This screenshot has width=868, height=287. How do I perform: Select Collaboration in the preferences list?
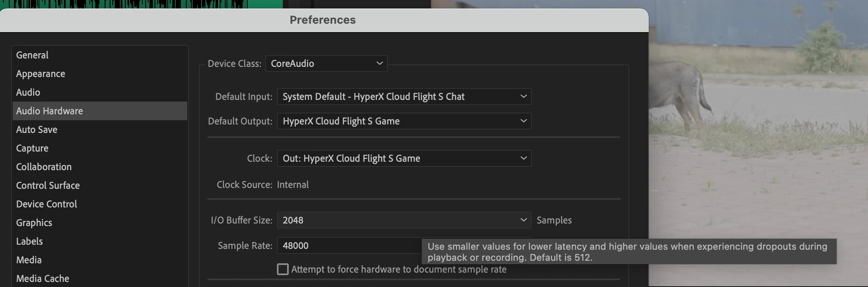(x=100, y=167)
